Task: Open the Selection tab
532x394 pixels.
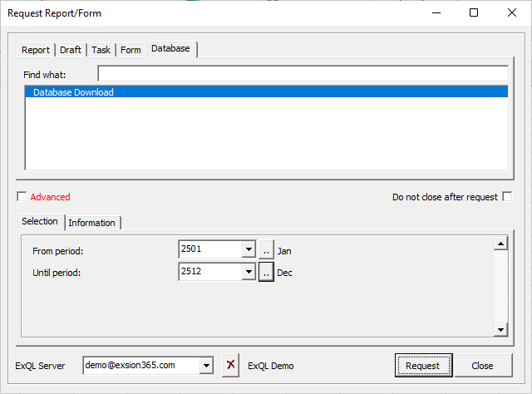Action: (40, 221)
